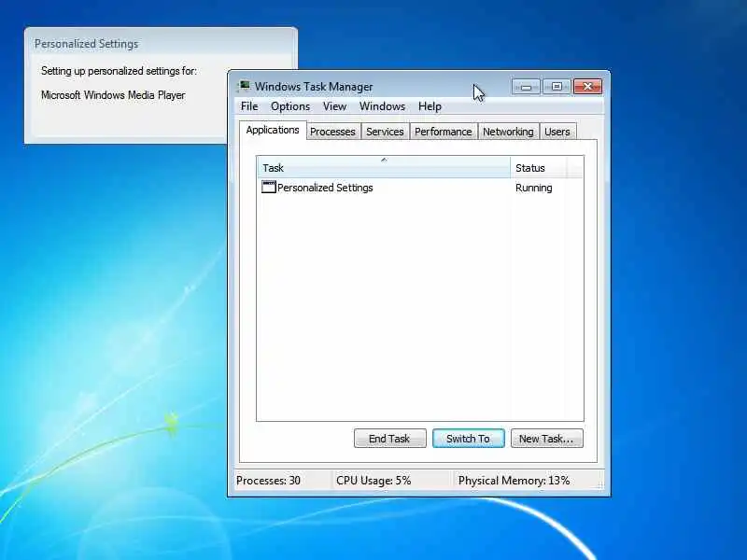Switch to the Users tab
This screenshot has height=560, width=747.
tap(557, 132)
